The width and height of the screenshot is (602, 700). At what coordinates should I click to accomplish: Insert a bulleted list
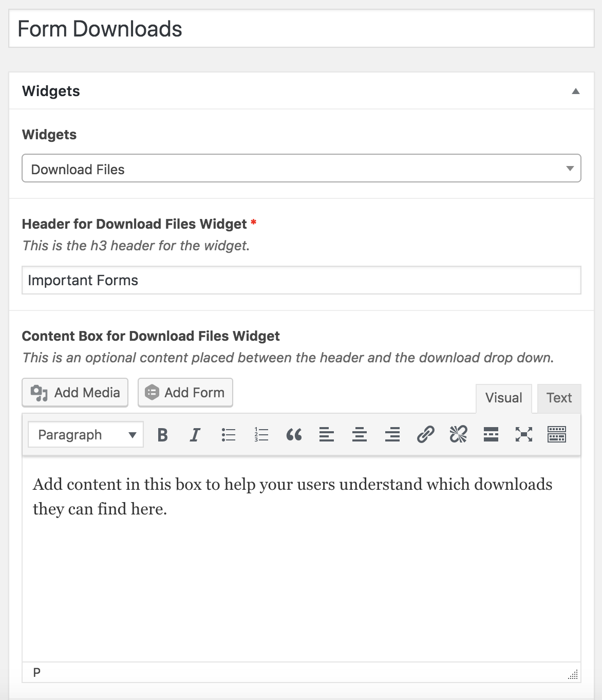[228, 435]
